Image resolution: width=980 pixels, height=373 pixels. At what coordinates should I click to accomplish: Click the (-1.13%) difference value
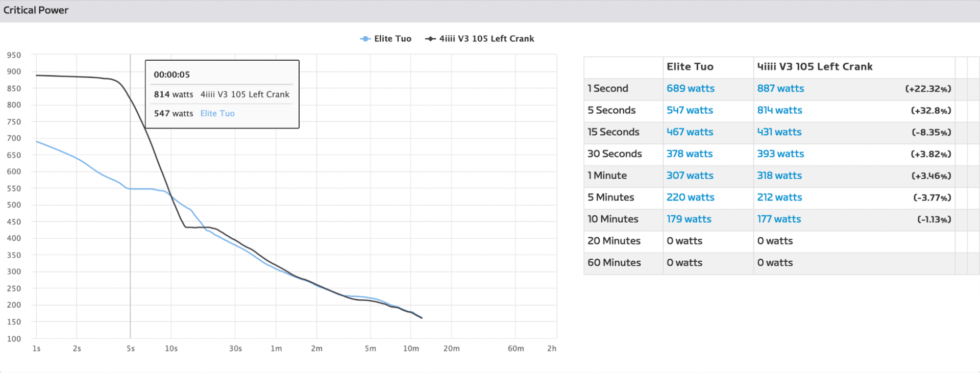934,219
